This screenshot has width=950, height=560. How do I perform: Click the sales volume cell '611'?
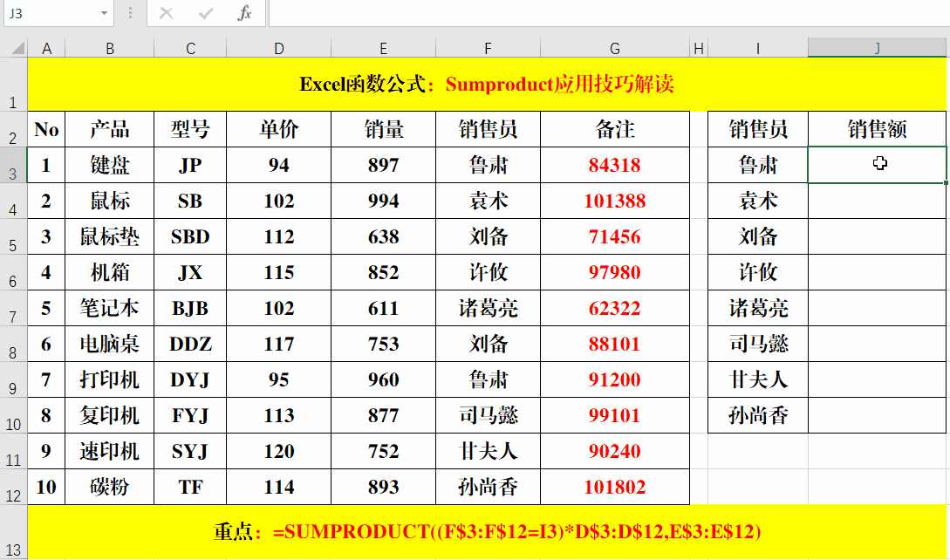click(x=384, y=308)
